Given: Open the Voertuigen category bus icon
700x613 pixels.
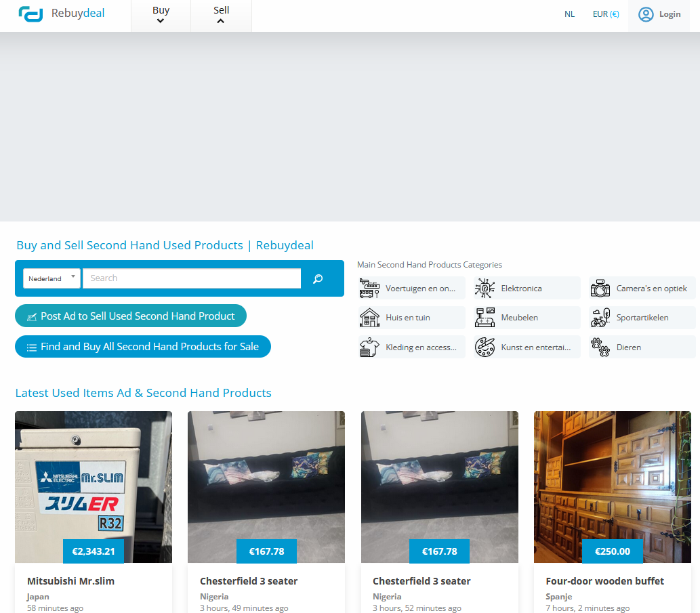Looking at the screenshot, I should (x=369, y=289).
